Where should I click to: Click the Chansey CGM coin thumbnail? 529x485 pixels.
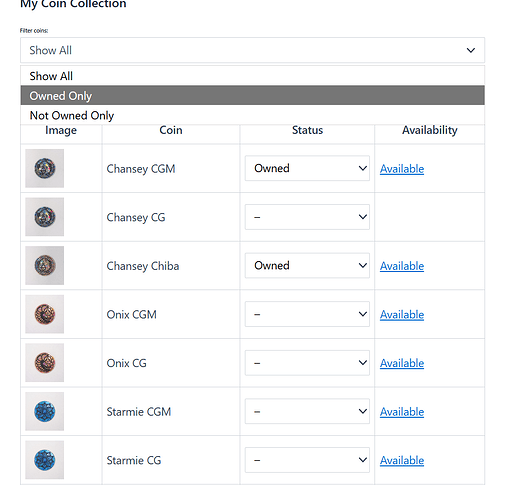click(x=45, y=168)
